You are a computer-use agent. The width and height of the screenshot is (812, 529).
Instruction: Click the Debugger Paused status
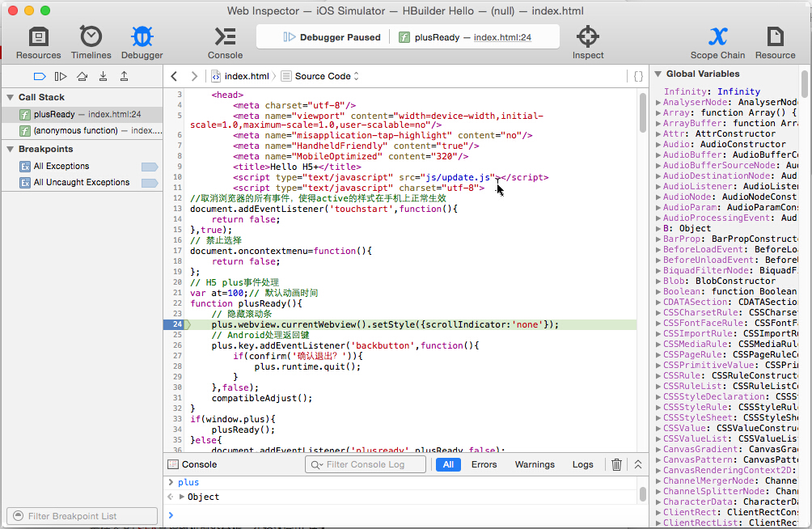coord(332,37)
